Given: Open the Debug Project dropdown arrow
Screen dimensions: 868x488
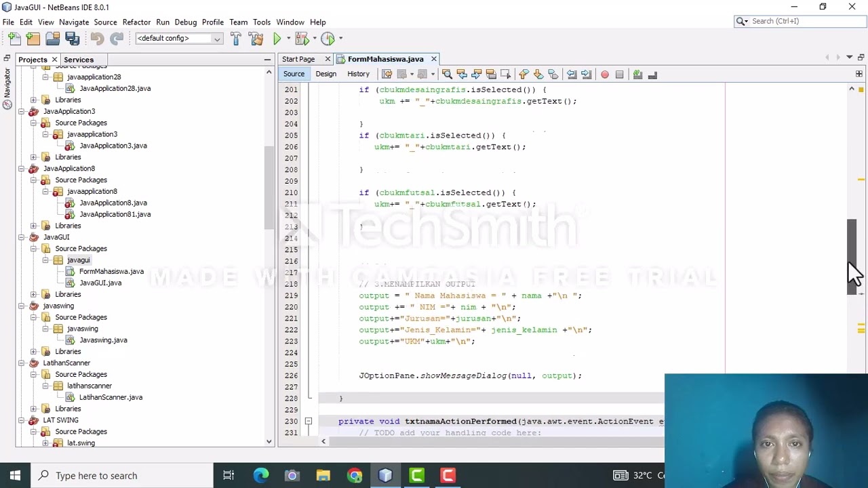Looking at the screenshot, I should click(x=314, y=39).
